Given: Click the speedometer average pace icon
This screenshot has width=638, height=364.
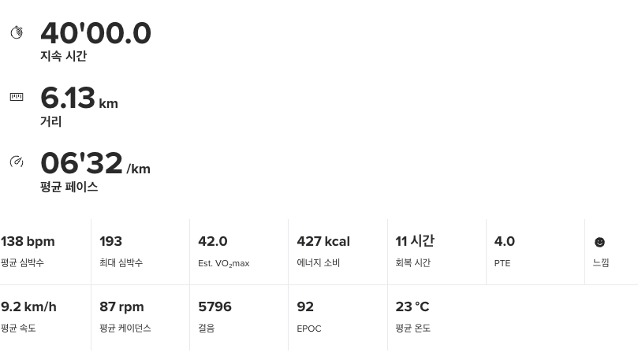Looking at the screenshot, I should (17, 162).
